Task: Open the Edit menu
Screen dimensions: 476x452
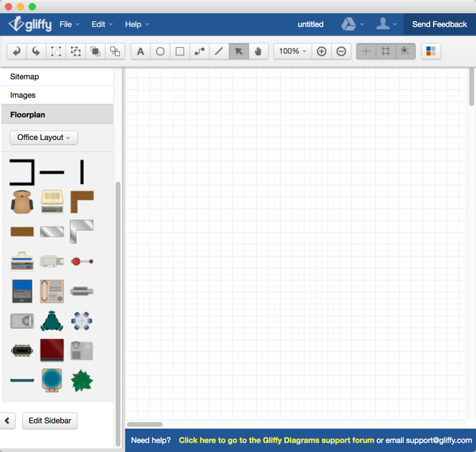Action: (x=102, y=24)
